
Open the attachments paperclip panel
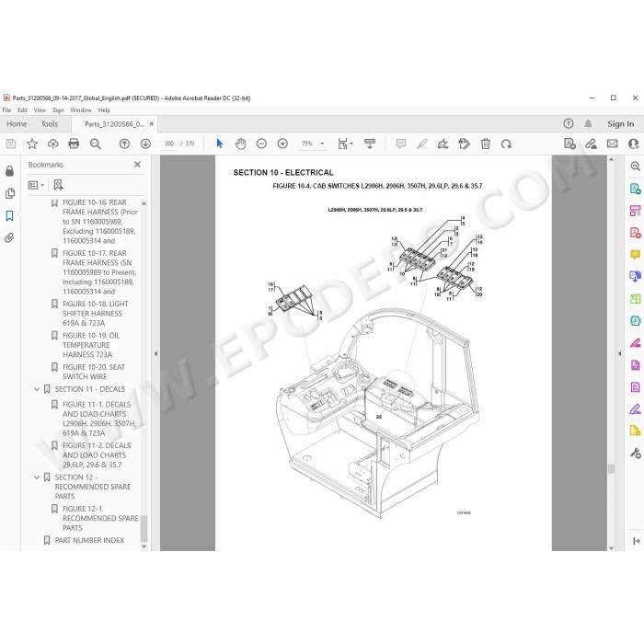[x=10, y=237]
